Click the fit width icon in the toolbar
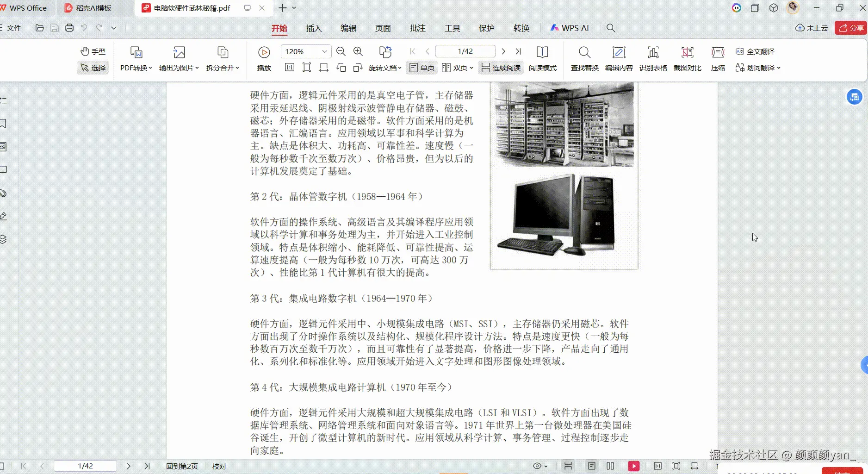Viewport: 868px width, 474px height. click(324, 68)
